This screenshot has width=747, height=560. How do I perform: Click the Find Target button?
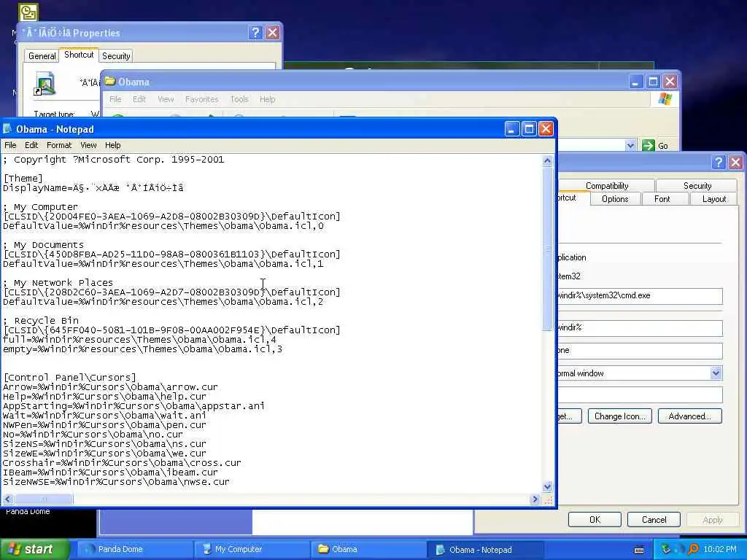[570, 416]
